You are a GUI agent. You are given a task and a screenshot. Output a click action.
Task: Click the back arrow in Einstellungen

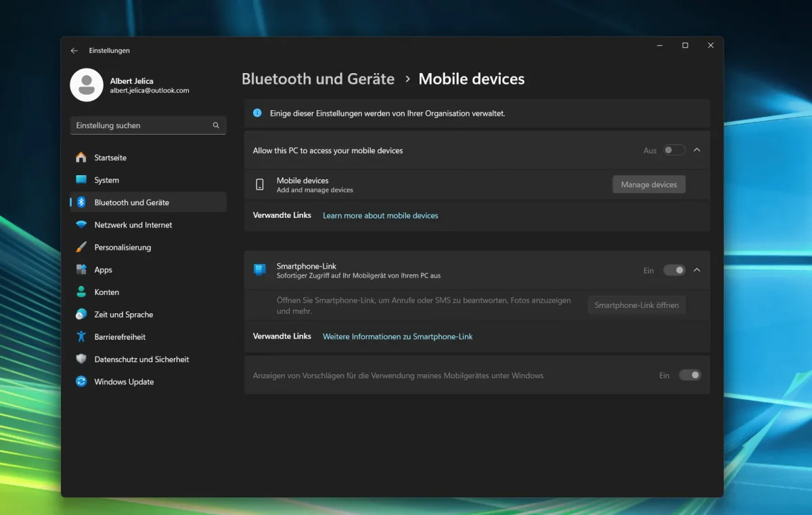[x=74, y=50]
